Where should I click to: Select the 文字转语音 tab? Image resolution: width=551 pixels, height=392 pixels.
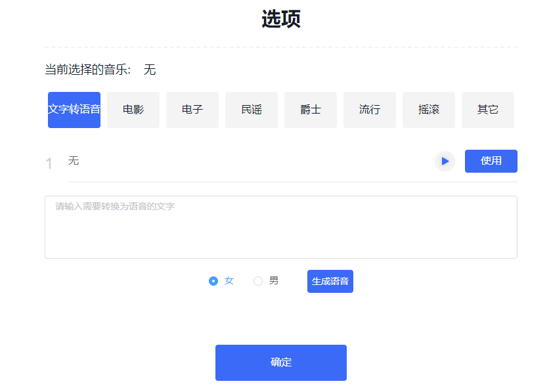click(x=74, y=109)
